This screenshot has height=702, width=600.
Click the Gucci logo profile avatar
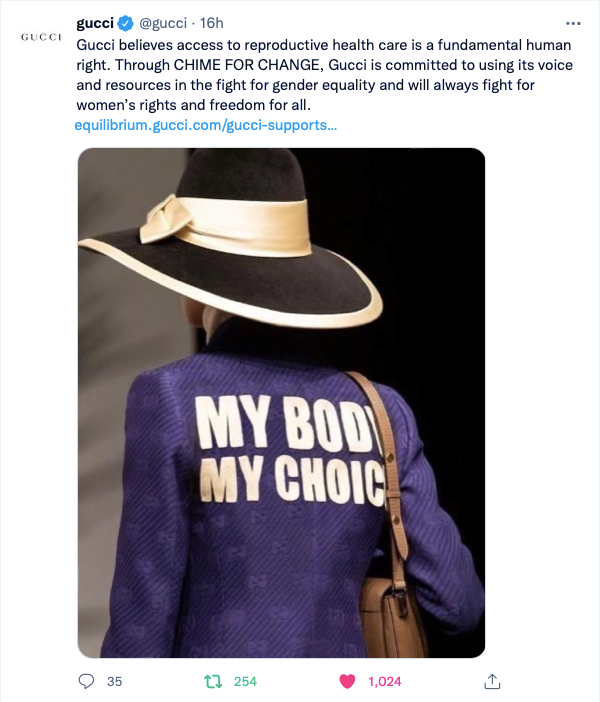pos(41,37)
